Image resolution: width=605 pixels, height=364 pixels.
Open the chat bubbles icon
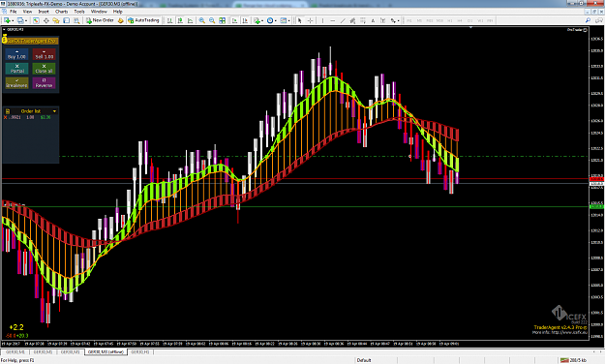[x=599, y=20]
